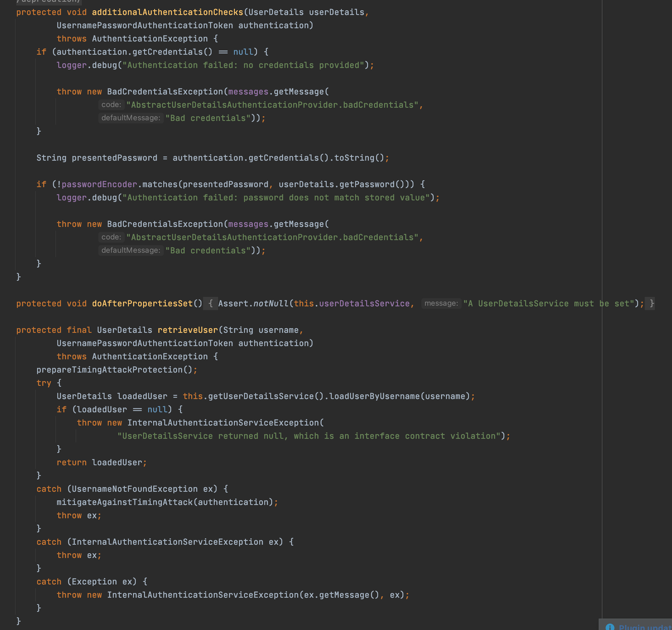Click the loadUserByUsername method call
The image size is (672, 630).
click(x=375, y=396)
